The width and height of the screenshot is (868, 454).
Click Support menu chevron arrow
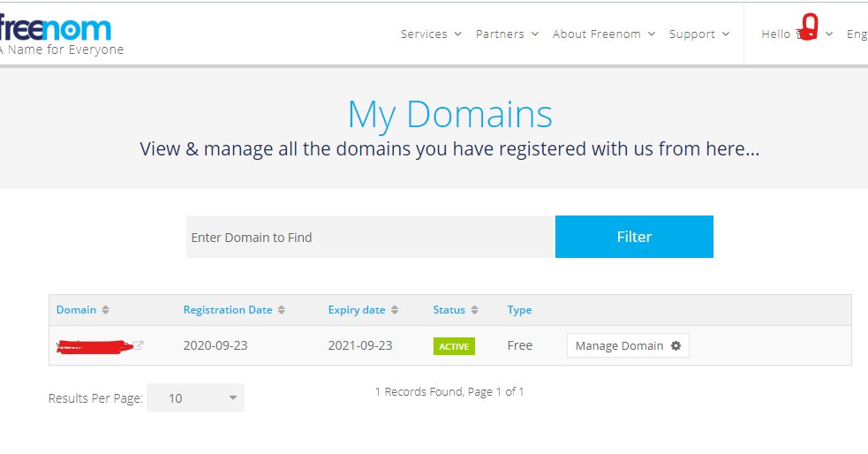pos(726,34)
